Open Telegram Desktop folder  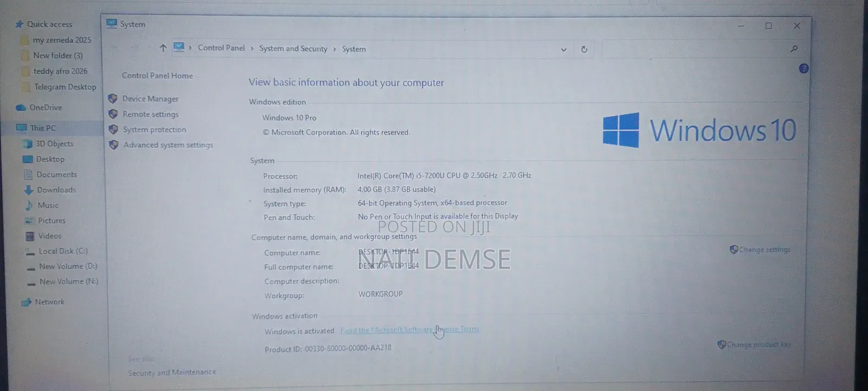pos(65,87)
